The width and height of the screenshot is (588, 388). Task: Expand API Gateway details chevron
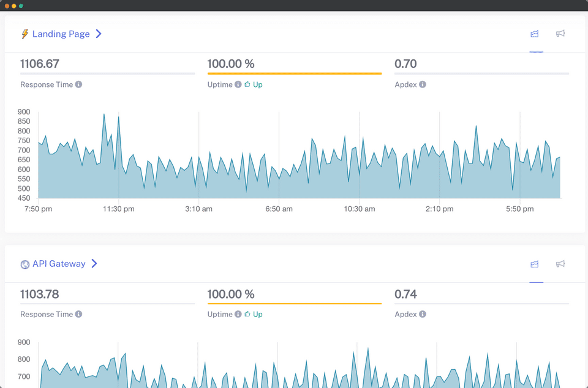94,264
